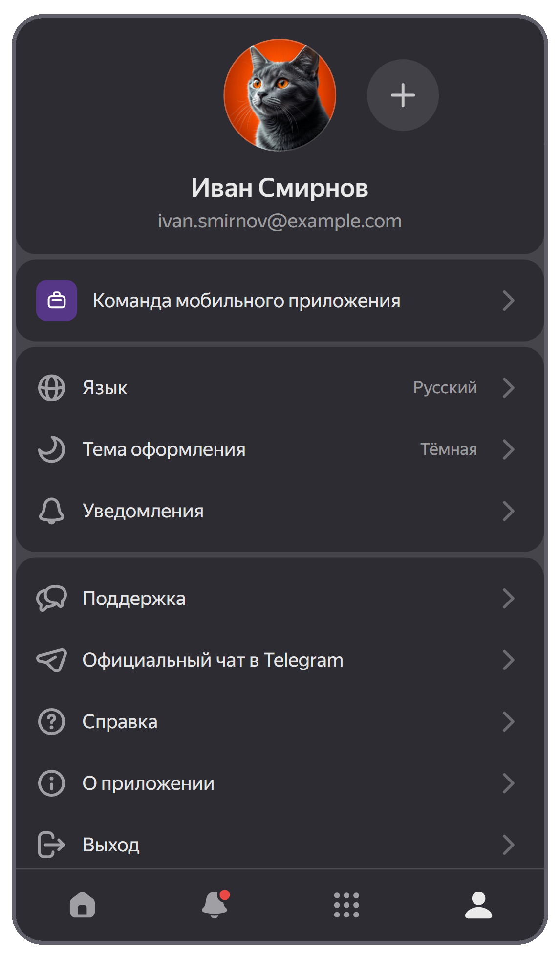Open the services grid tab
560x959 pixels.
tap(346, 905)
